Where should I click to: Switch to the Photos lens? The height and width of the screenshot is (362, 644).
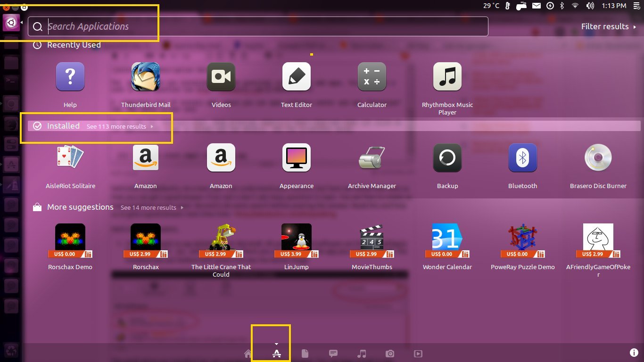point(390,354)
